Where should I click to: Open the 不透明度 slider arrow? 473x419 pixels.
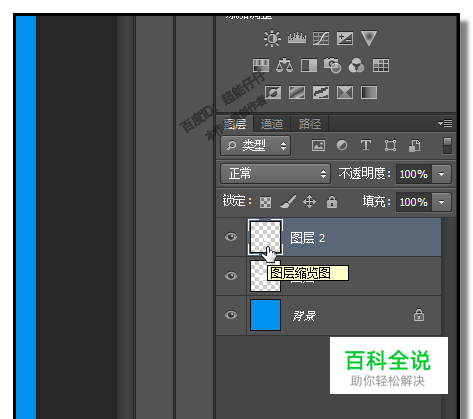click(x=441, y=174)
